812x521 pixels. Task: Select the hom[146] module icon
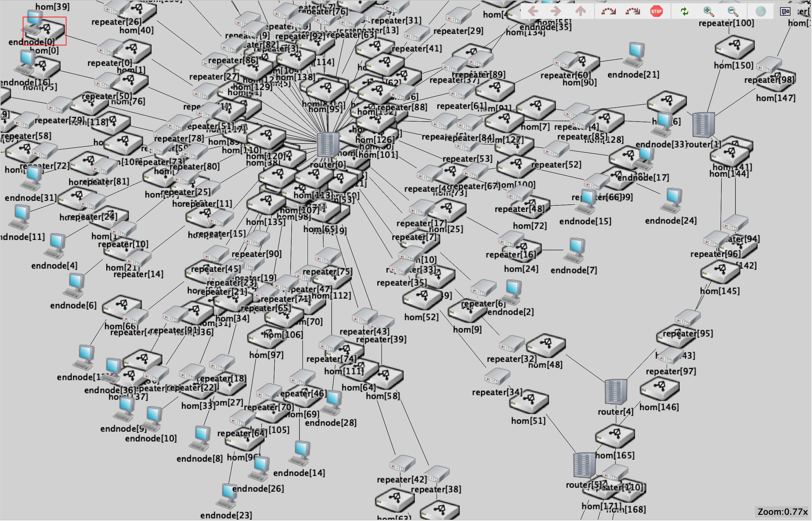tap(660, 389)
